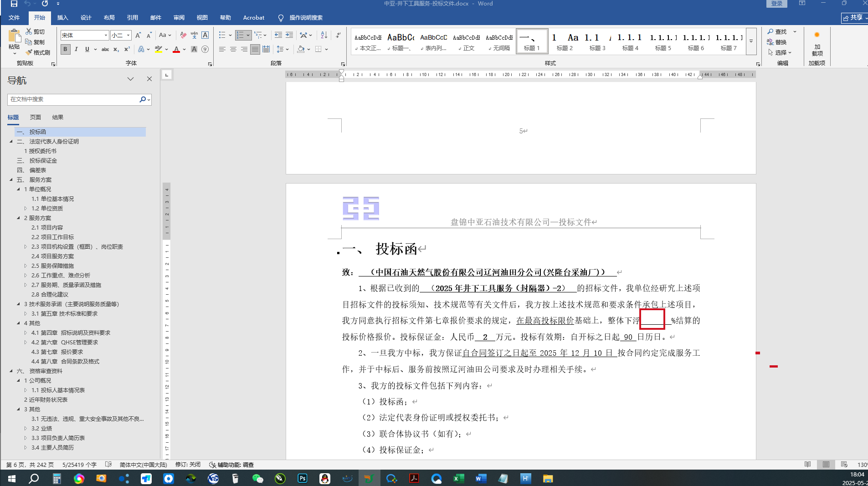Apply strikethrough formatting
This screenshot has width=868, height=486.
click(x=105, y=49)
